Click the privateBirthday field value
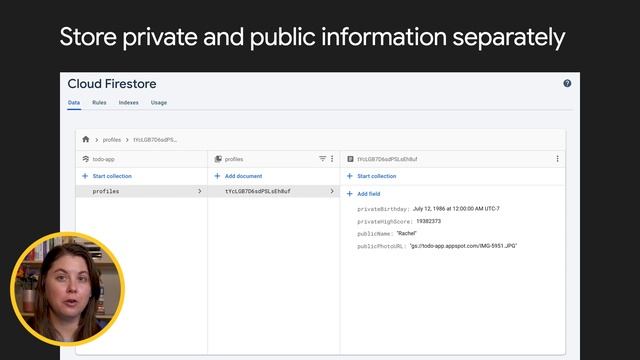 [456, 209]
